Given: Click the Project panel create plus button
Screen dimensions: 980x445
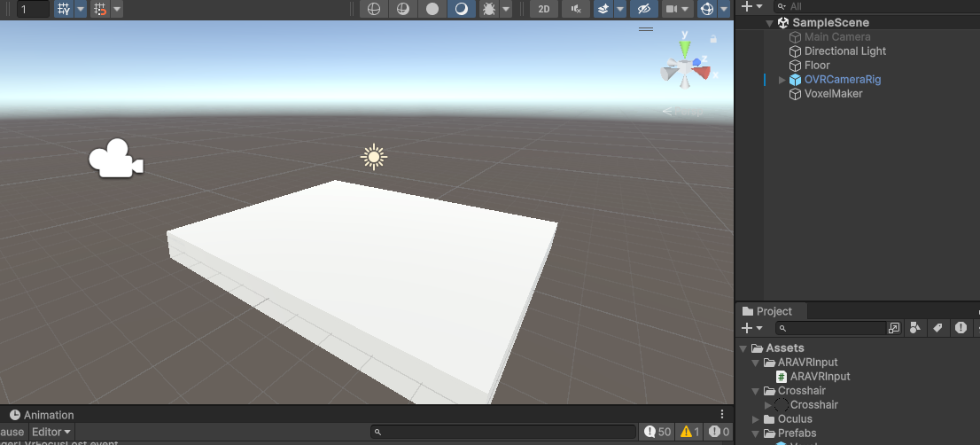Looking at the screenshot, I should tap(746, 328).
